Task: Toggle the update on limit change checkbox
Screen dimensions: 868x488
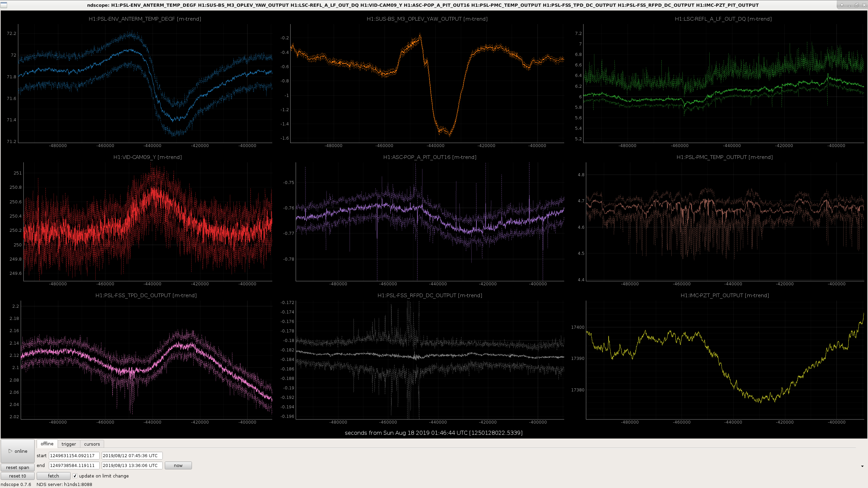Action: point(75,476)
